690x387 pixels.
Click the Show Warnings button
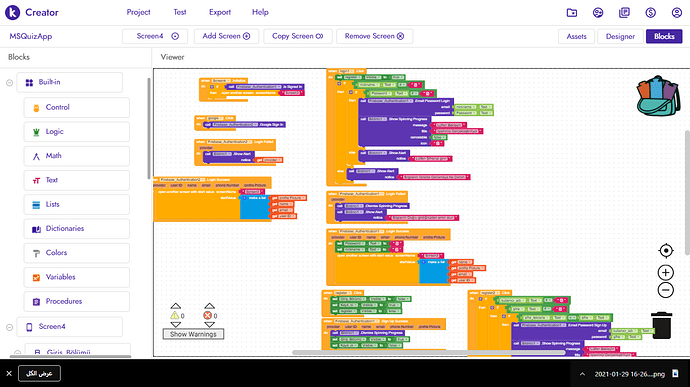(x=193, y=334)
